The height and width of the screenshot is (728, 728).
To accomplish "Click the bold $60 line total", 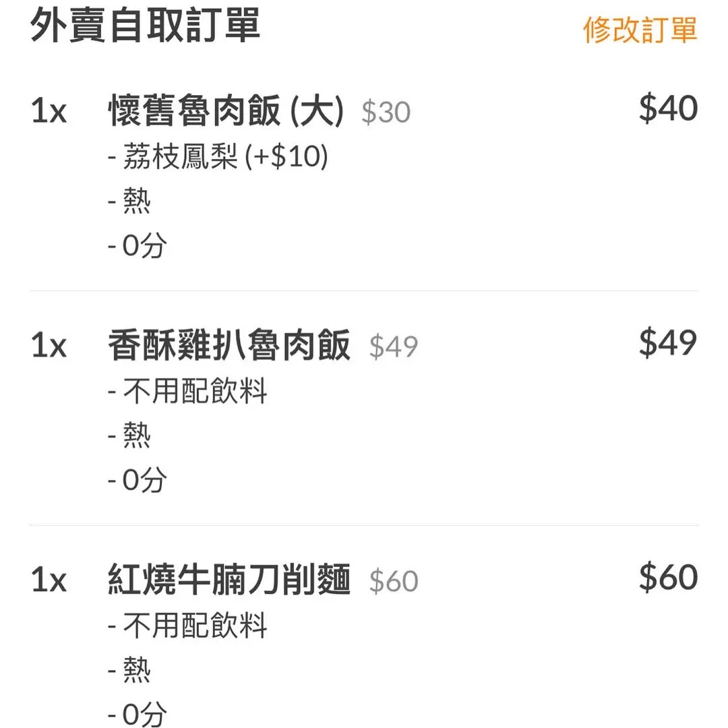I will click(667, 578).
